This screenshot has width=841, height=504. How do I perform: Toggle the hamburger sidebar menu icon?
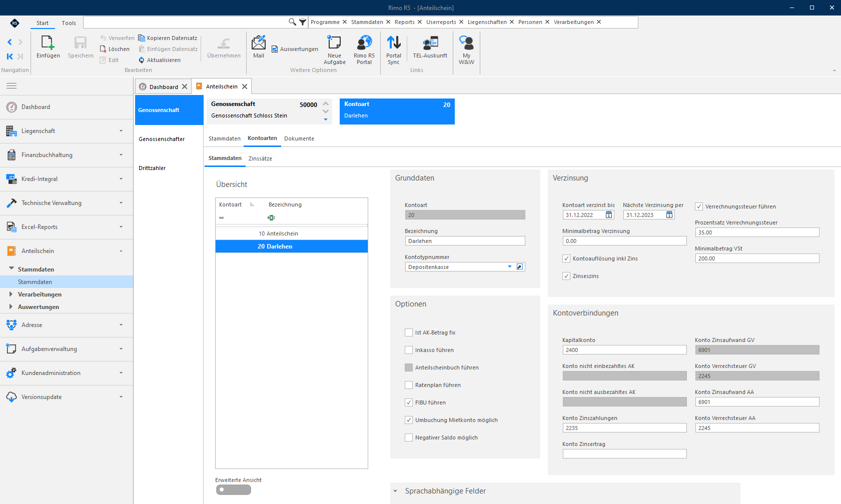coord(12,86)
